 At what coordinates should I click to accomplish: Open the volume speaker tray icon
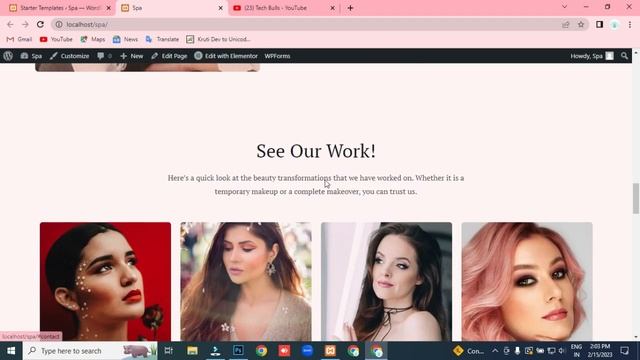[x=562, y=351]
